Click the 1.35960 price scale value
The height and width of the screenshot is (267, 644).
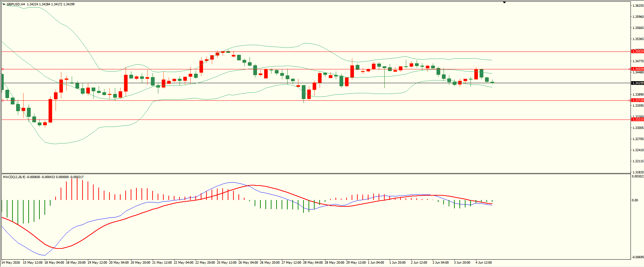click(638, 17)
